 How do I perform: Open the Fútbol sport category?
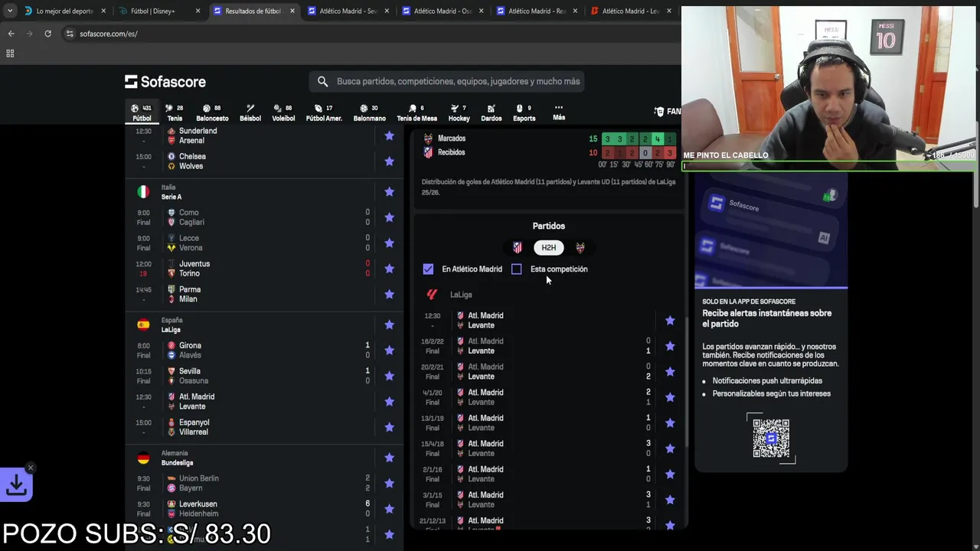point(142,112)
